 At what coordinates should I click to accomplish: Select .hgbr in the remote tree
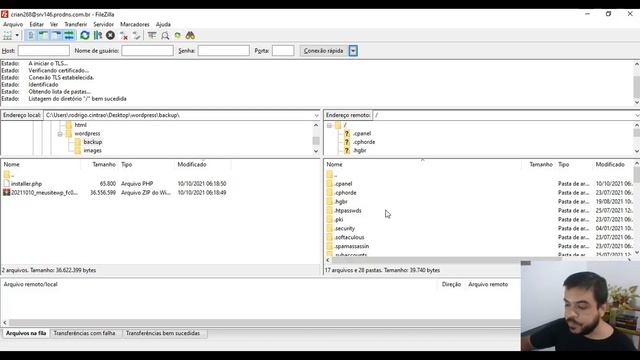[360, 151]
